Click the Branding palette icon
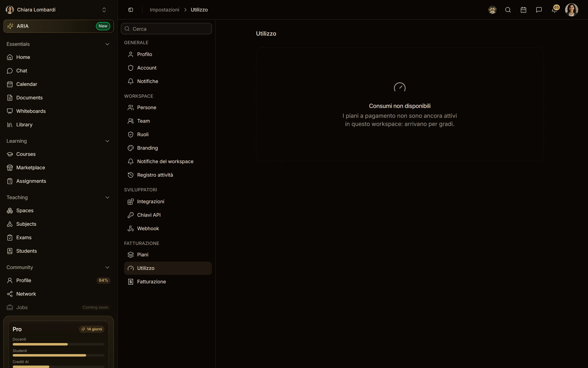 [130, 148]
